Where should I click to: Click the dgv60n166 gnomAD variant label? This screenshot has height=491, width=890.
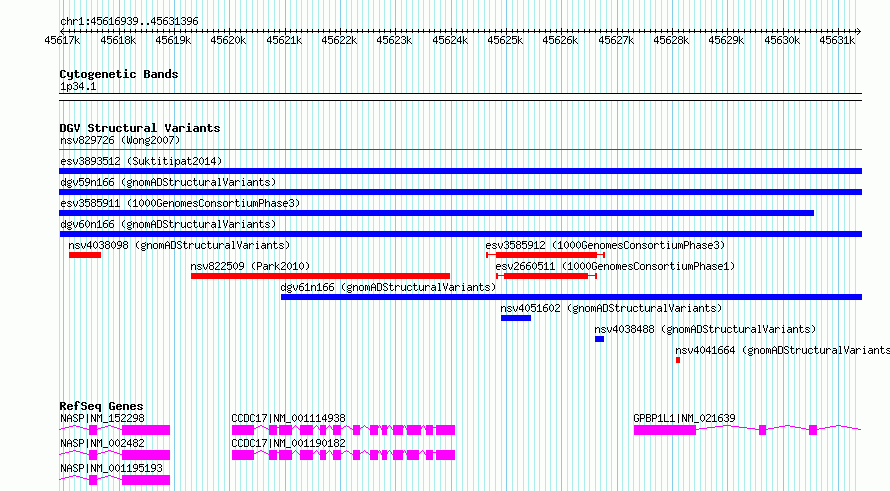point(168,224)
